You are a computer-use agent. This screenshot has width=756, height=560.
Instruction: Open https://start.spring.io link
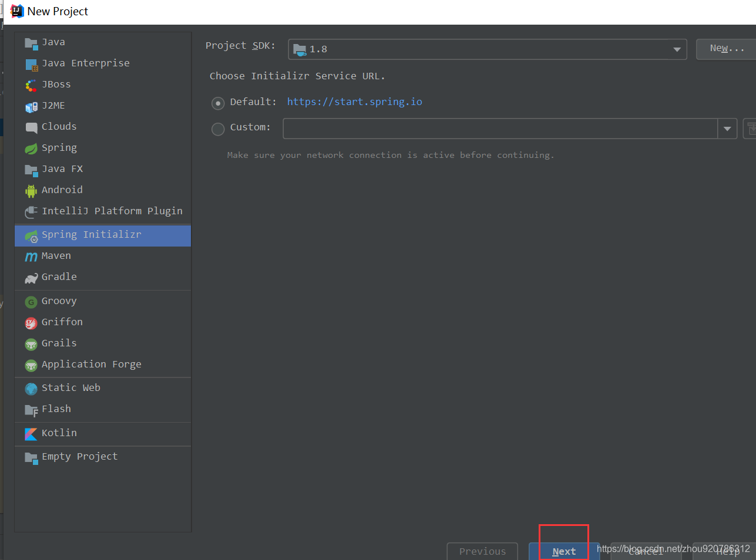pyautogui.click(x=355, y=102)
